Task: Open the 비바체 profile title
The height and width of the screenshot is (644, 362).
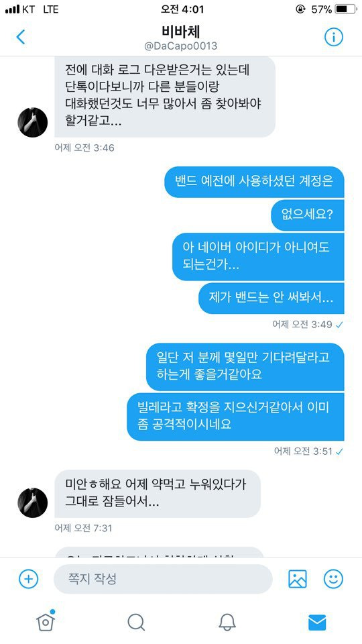Action: [180, 32]
